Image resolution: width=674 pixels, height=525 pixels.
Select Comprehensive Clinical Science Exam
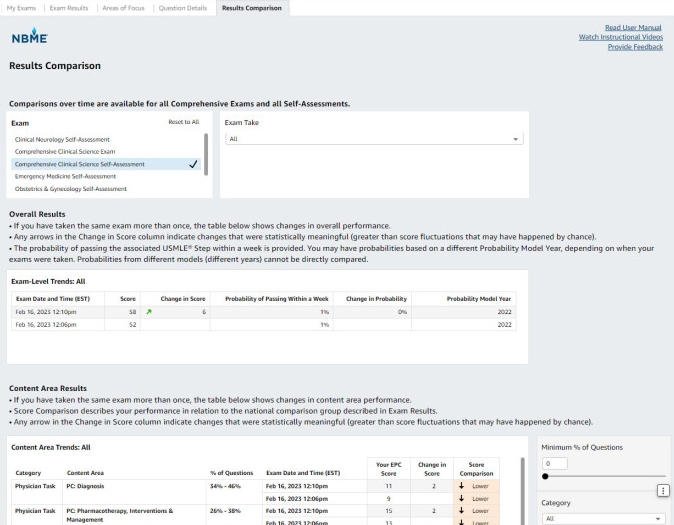tap(65, 151)
